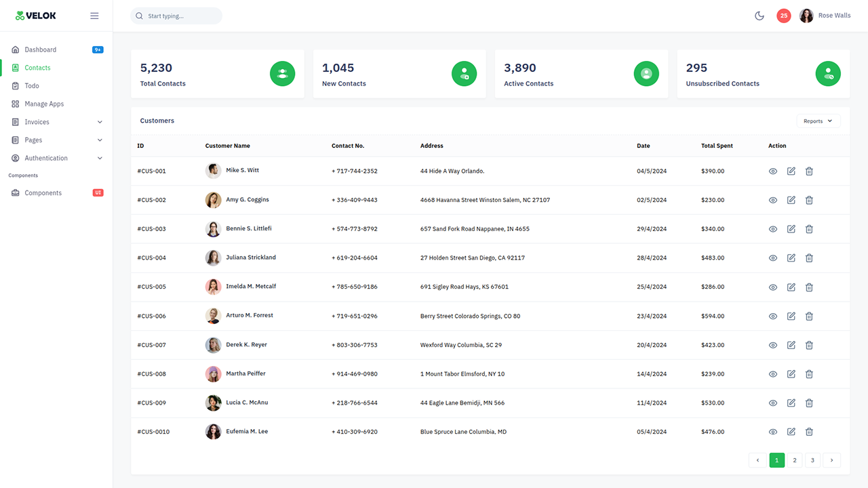Open edit pencil for Amy G. Coggins
This screenshot has height=488, width=868.
pos(791,199)
